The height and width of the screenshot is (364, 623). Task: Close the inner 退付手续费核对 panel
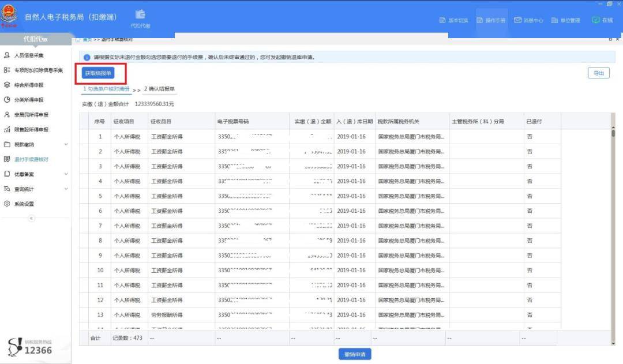click(x=617, y=39)
